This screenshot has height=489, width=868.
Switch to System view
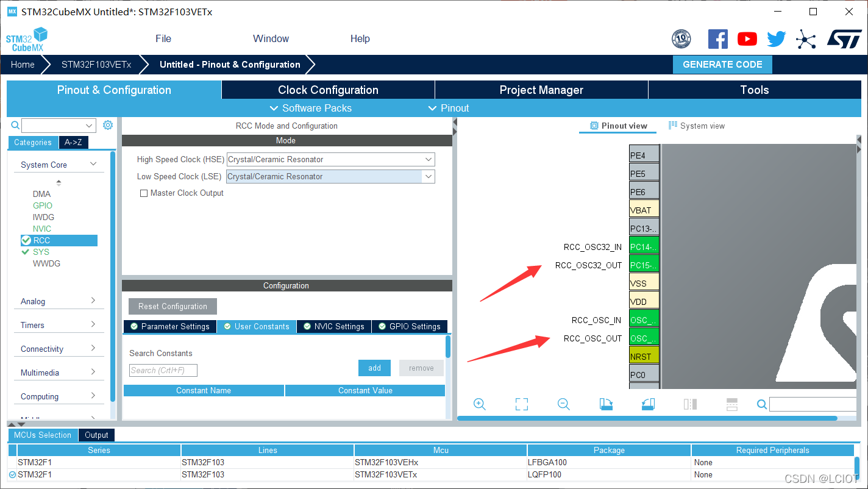point(697,126)
